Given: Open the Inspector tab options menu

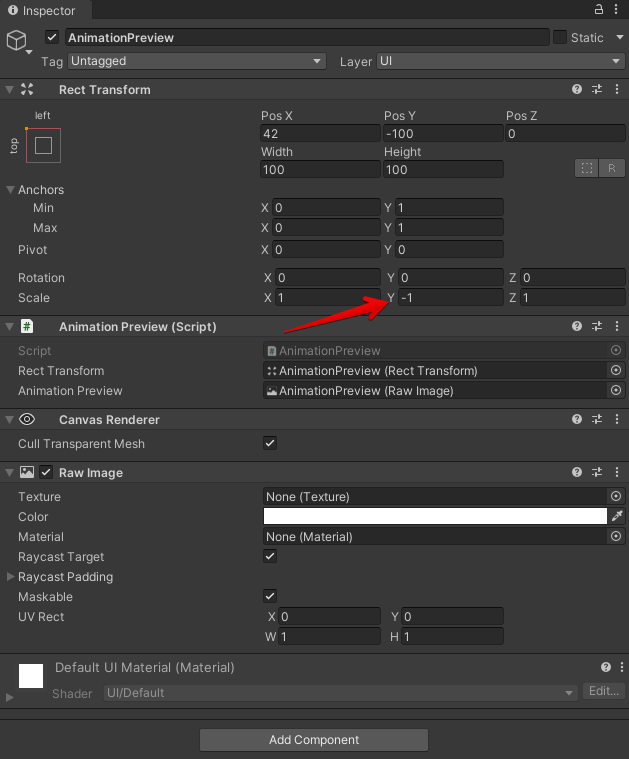Looking at the screenshot, I should tap(616, 9).
